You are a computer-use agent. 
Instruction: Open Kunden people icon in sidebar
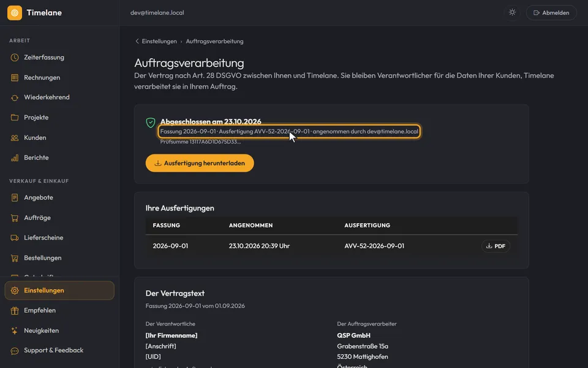click(x=15, y=138)
